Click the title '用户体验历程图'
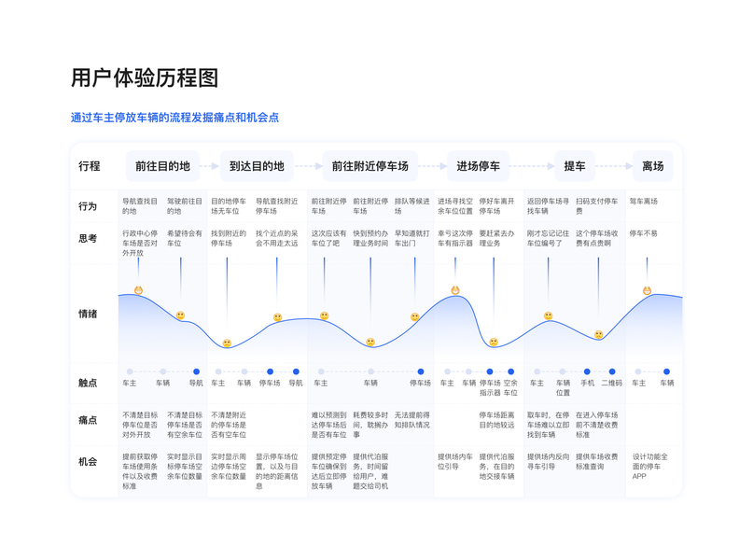The width and height of the screenshot is (753, 560). [x=145, y=78]
